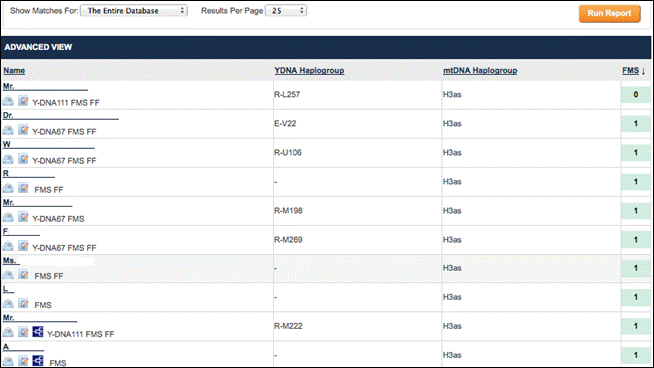The image size is (654, 368).
Task: Open the note icon in the R-M198 row
Action: pyautogui.click(x=23, y=217)
